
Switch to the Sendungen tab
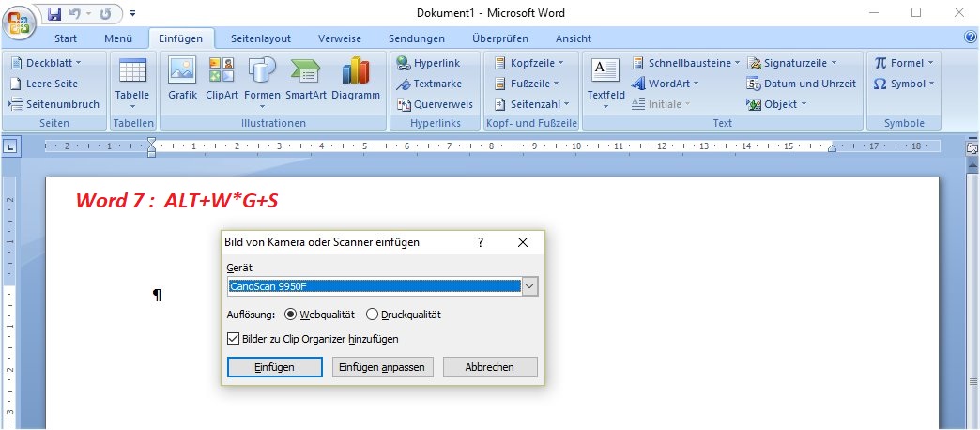click(x=416, y=38)
